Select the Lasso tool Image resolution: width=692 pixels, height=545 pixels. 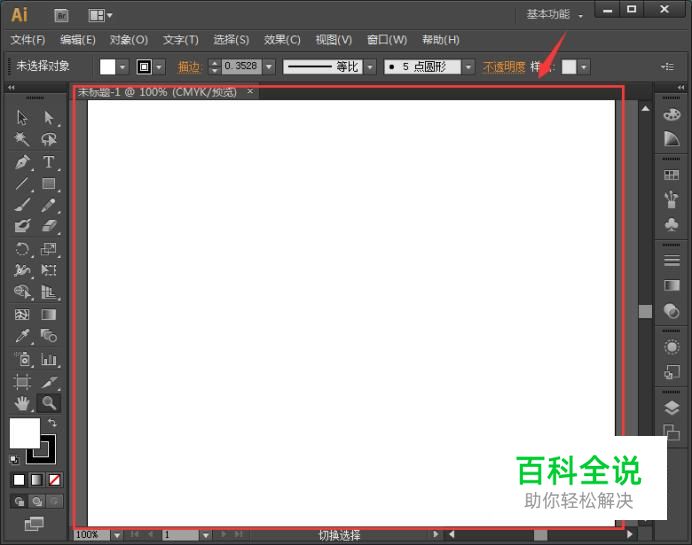pyautogui.click(x=49, y=139)
